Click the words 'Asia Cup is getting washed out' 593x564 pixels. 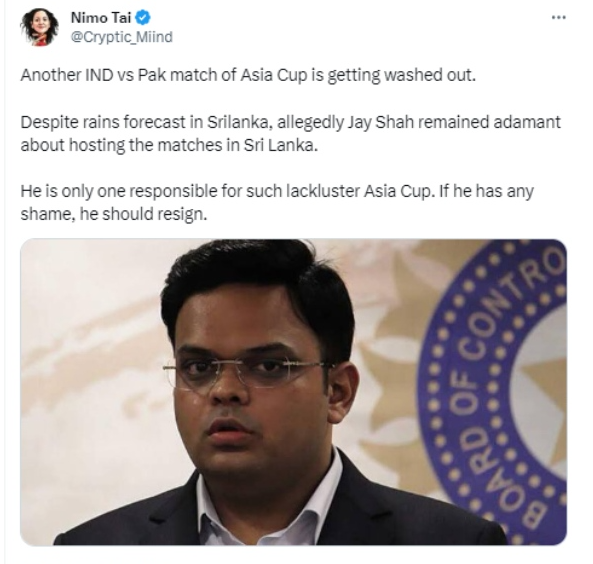click(x=358, y=75)
